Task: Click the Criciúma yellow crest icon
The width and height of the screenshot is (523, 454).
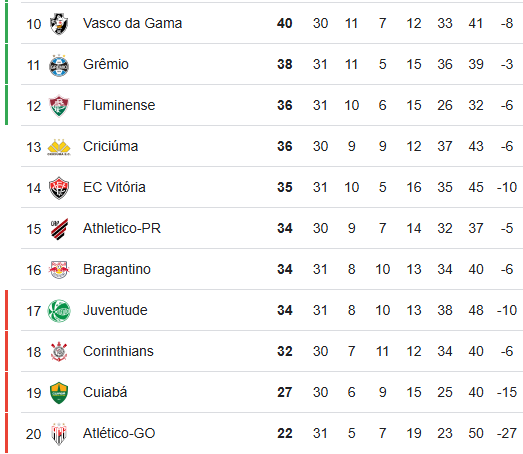Action: (59, 147)
